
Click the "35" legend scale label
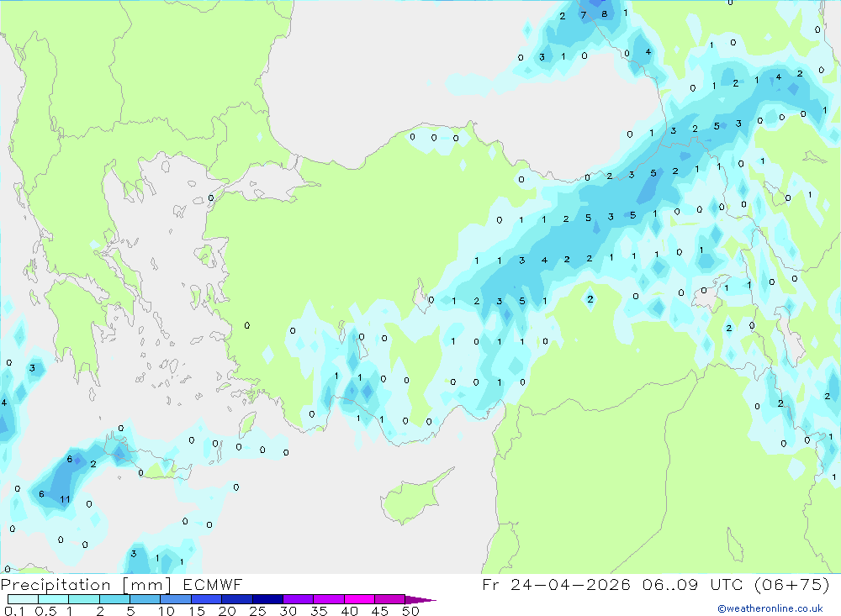pyautogui.click(x=319, y=611)
